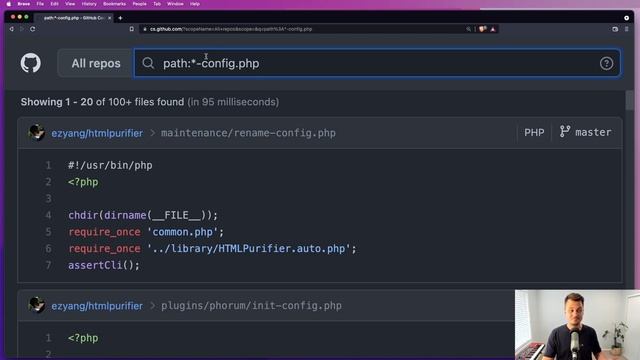Open the Apple menu

(9, 4)
